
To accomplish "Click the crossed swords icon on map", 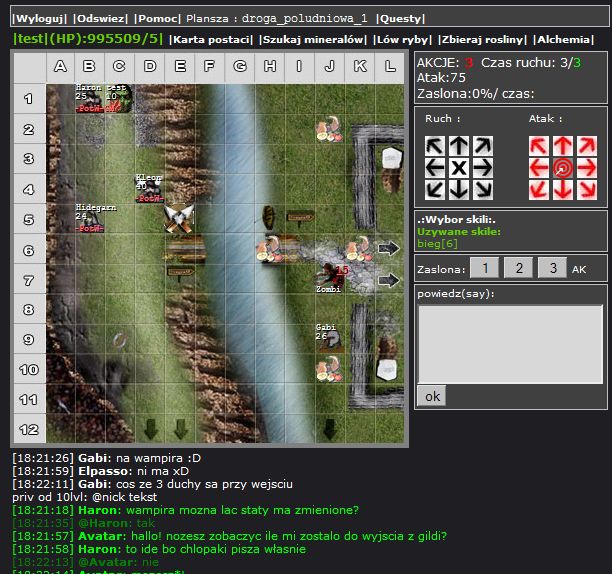I will coord(179,219).
